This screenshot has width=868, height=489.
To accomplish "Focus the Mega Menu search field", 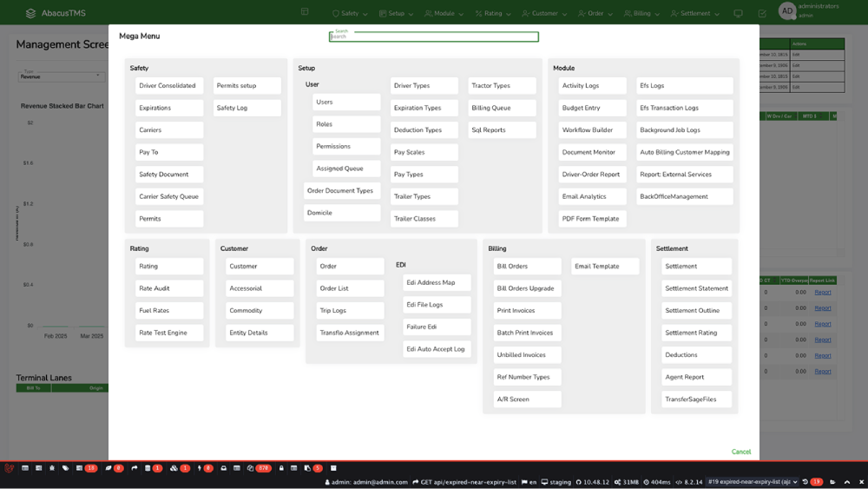I will 433,36.
